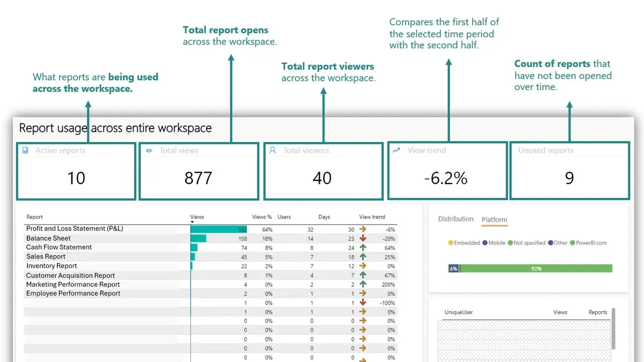Click the Report usage across entire workspace title
This screenshot has width=644, height=362.
[115, 129]
